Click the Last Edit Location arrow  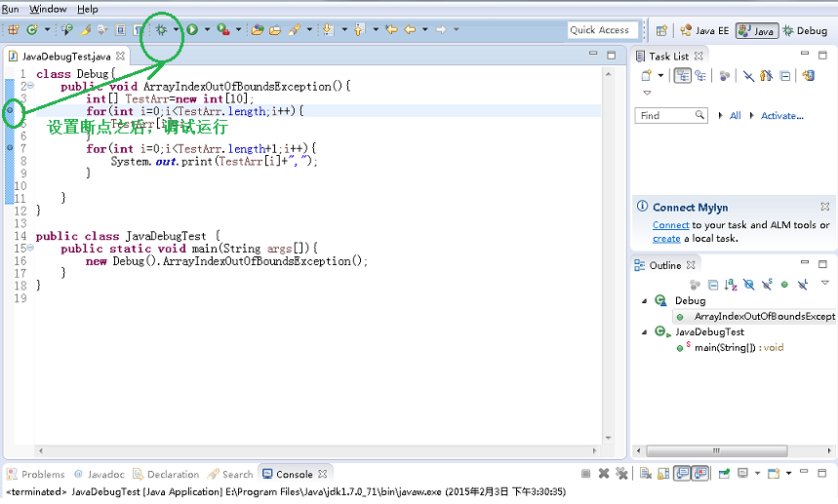pos(391,29)
